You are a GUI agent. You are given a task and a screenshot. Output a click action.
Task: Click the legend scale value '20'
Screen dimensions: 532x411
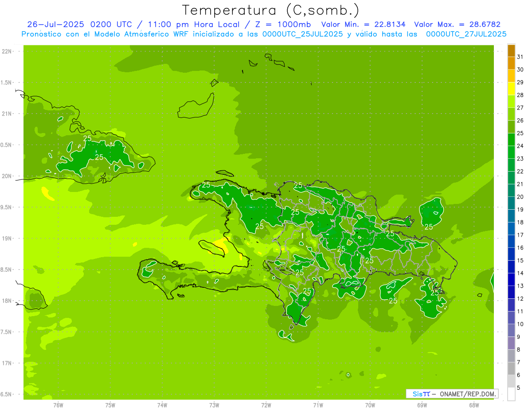520,197
